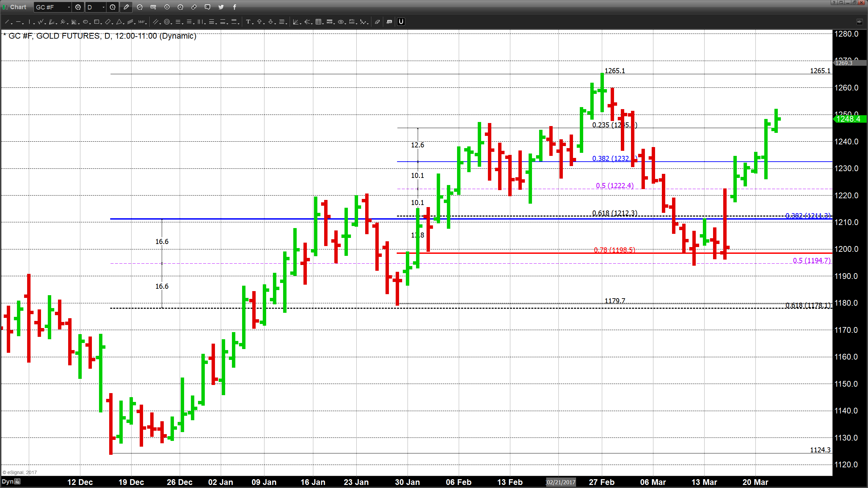The image size is (868, 488).
Task: Share chart via Twitter icon
Action: (x=221, y=7)
